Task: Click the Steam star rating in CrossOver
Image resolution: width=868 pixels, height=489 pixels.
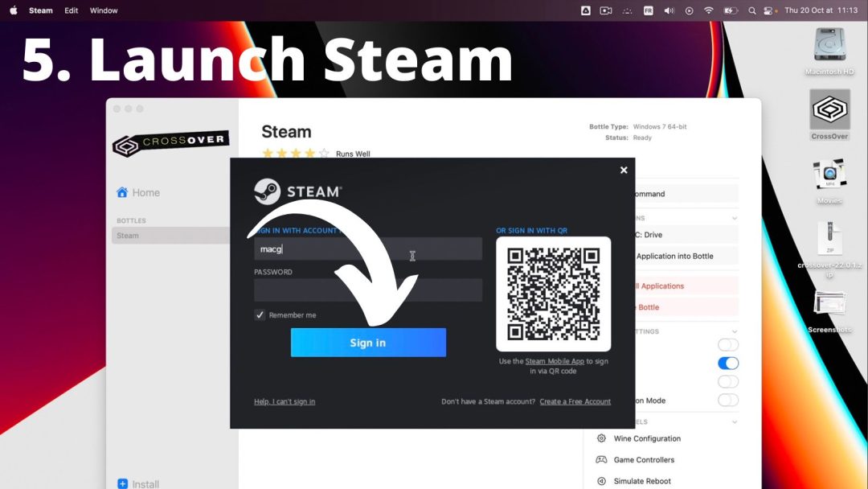Action: (x=296, y=153)
